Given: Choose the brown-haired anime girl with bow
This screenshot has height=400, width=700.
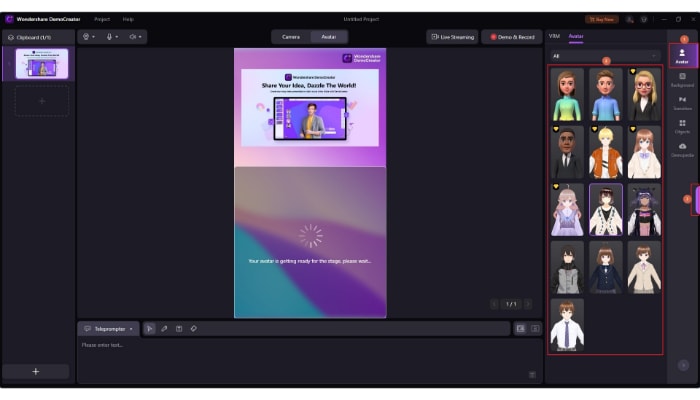Looking at the screenshot, I should click(x=644, y=152).
